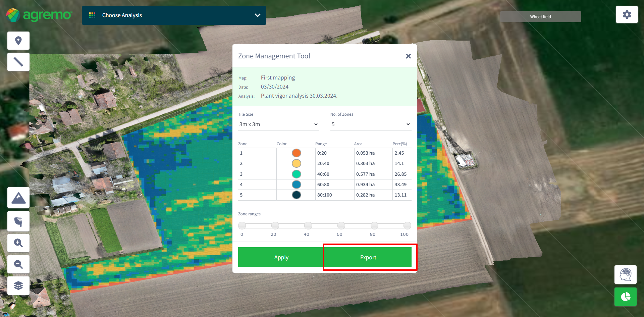Click the triangle elevation tool icon

click(18, 198)
